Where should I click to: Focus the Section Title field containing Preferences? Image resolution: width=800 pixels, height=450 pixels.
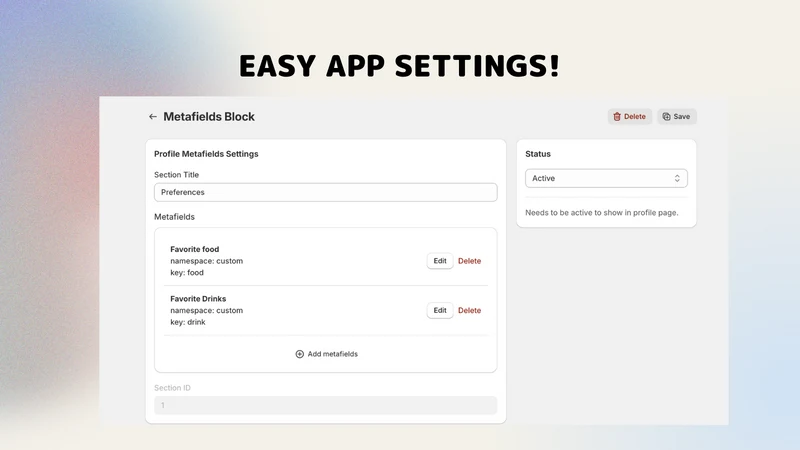326,192
